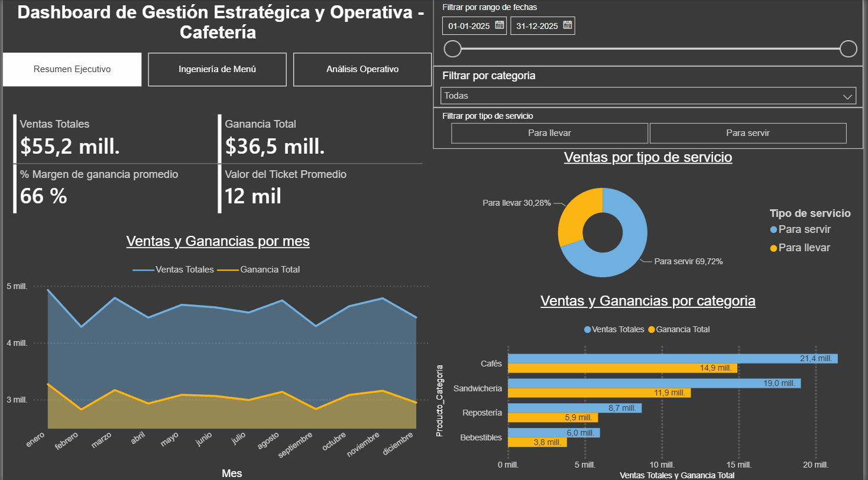868x480 pixels.
Task: Click Ganancia Total legend in monthly chart
Action: tap(259, 270)
